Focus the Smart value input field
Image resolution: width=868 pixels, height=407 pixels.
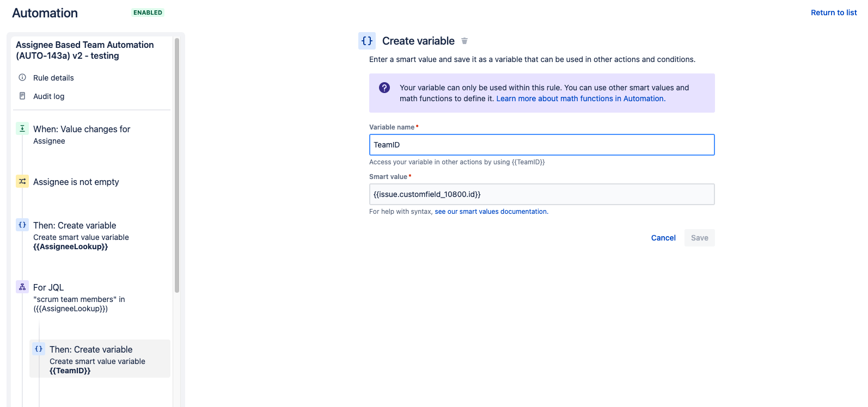[542, 194]
